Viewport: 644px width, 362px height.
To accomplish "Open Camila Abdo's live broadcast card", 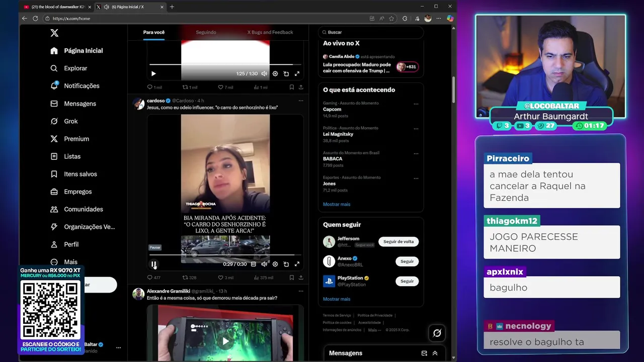I will 370,64.
